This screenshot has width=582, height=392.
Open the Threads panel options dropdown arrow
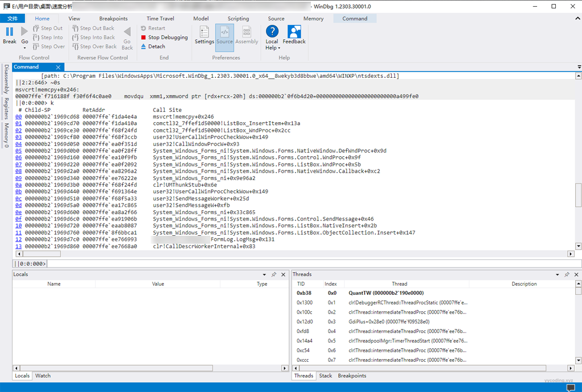(x=557, y=274)
